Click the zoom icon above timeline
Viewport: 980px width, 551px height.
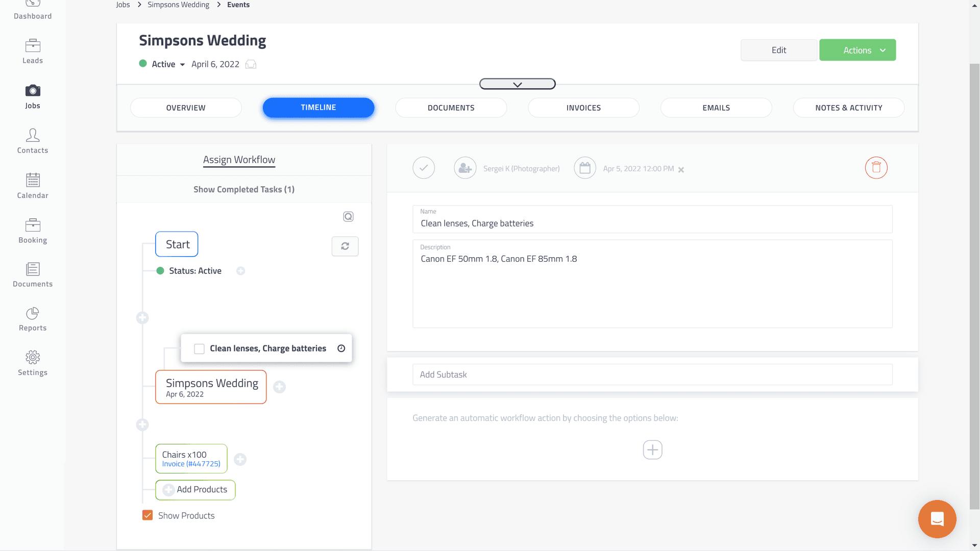[348, 217]
